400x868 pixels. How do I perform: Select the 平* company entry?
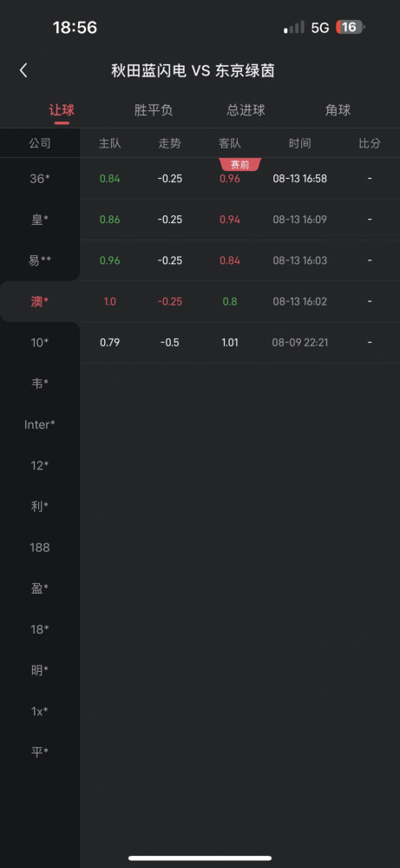[x=40, y=753]
